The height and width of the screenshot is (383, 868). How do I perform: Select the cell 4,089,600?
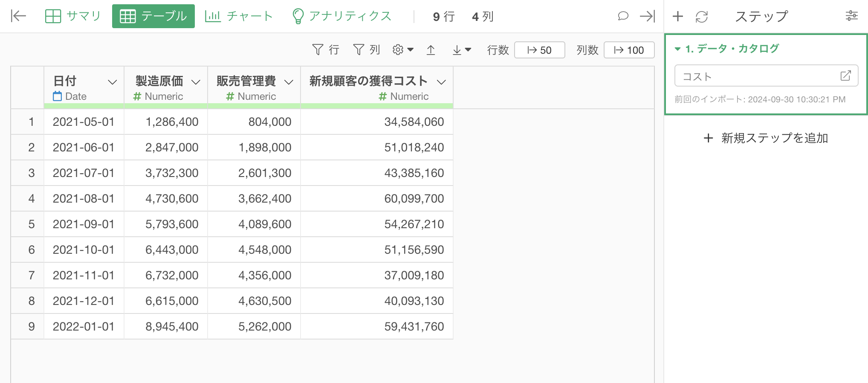click(254, 224)
